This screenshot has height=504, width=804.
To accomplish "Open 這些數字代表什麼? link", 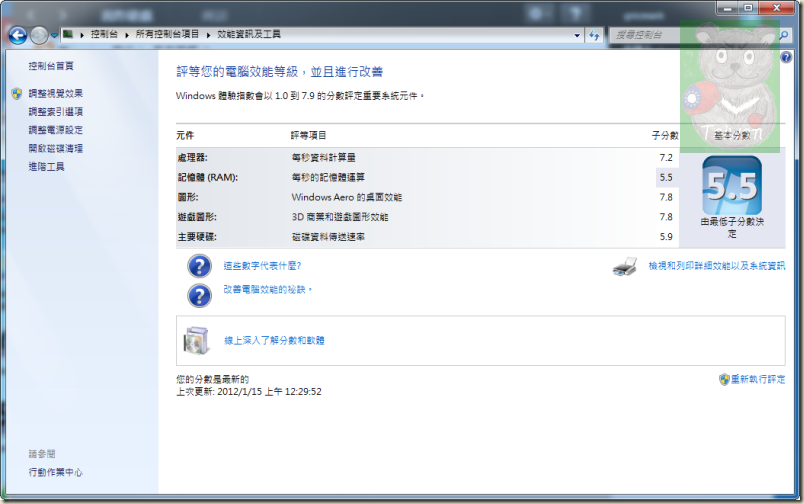I will (262, 266).
